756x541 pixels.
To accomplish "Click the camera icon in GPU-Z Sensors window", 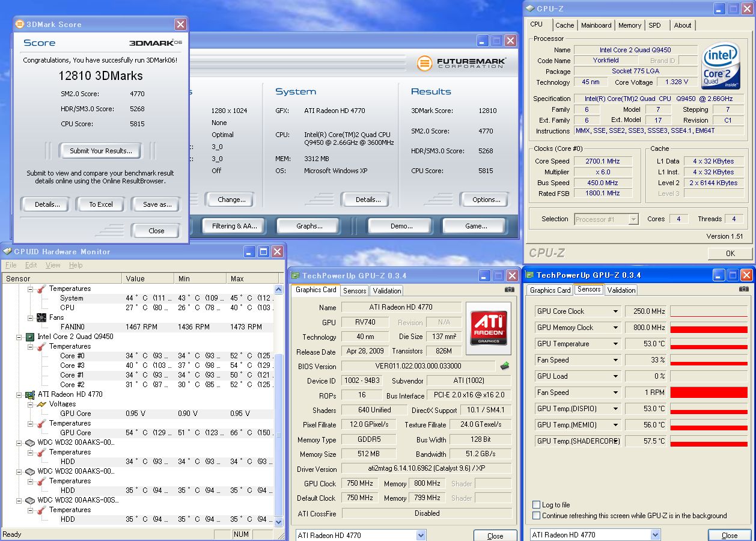I will [744, 289].
